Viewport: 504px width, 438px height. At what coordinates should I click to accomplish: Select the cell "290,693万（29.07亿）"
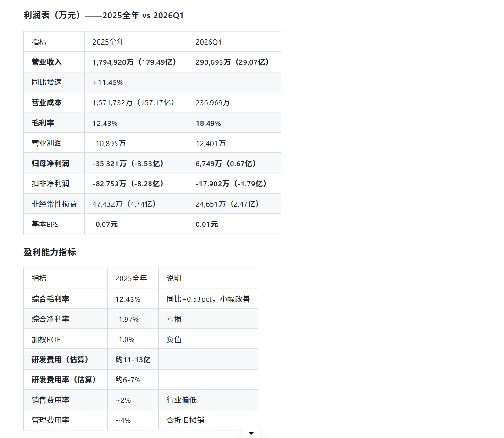pyautogui.click(x=233, y=62)
